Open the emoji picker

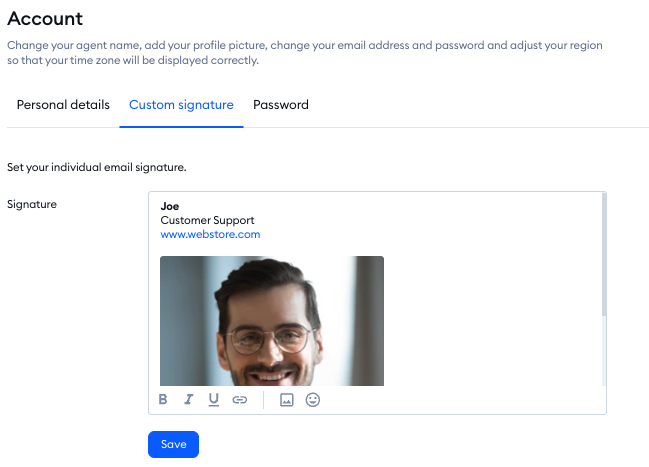[312, 400]
